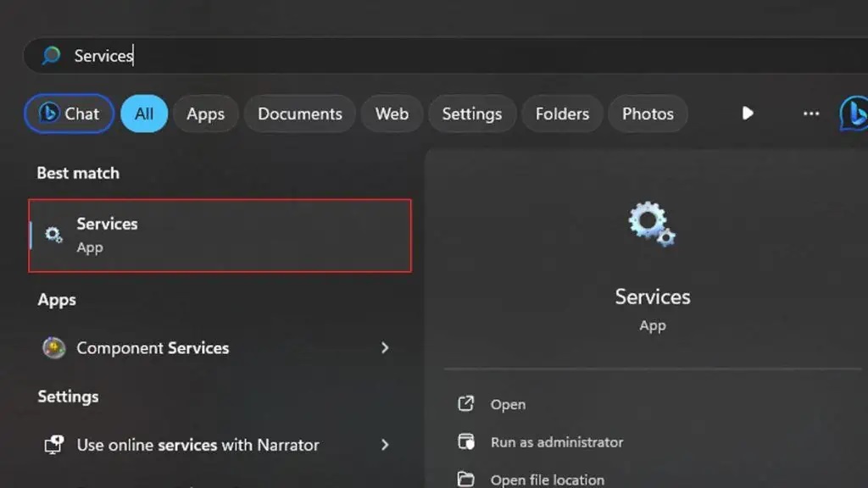Expand Narrator online services chevron
The height and width of the screenshot is (488, 868).
coord(385,445)
